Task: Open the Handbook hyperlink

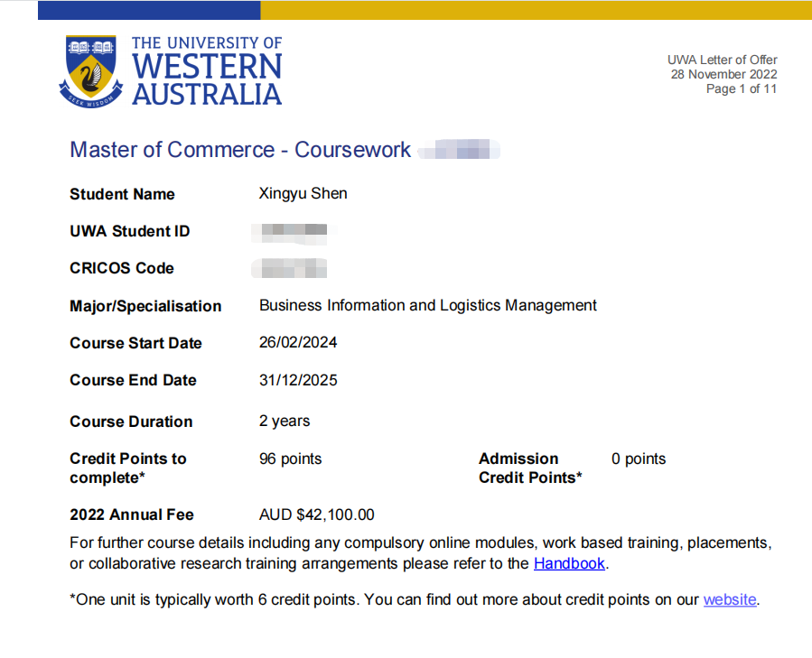Action: [569, 563]
